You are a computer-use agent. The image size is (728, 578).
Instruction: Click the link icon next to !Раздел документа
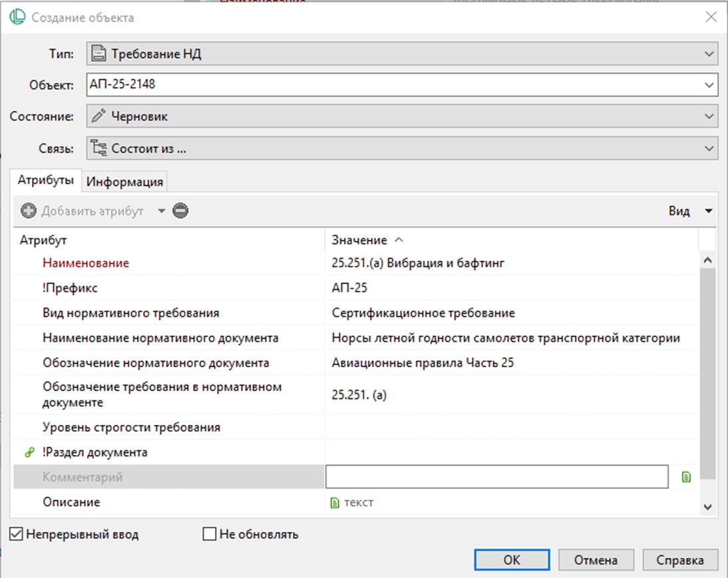click(29, 453)
